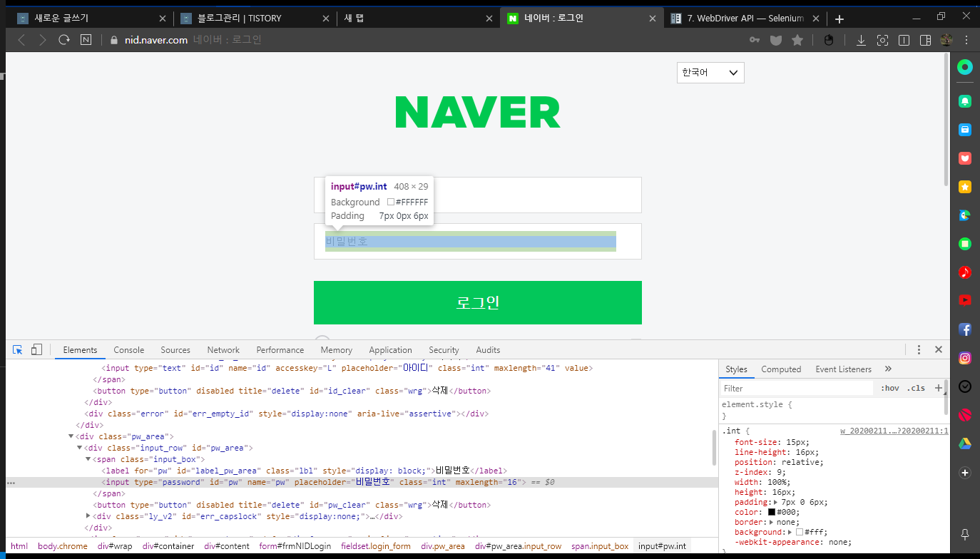Switch to the Sources tab
This screenshot has width=980, height=559.
pyautogui.click(x=175, y=350)
